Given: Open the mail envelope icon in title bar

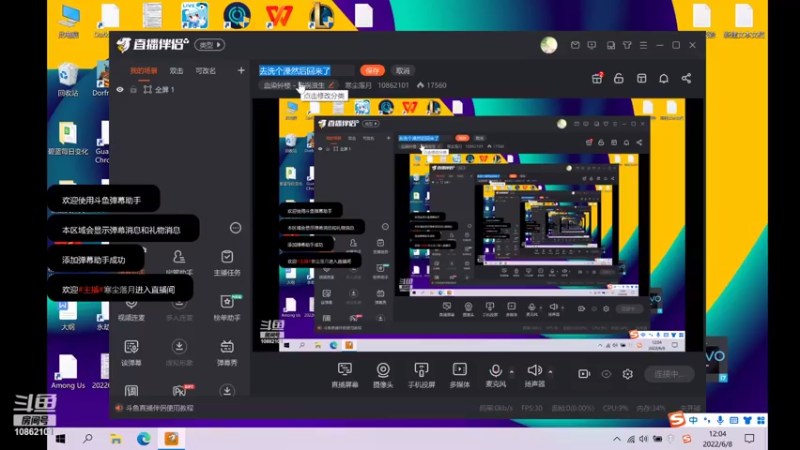Looking at the screenshot, I should click(575, 45).
